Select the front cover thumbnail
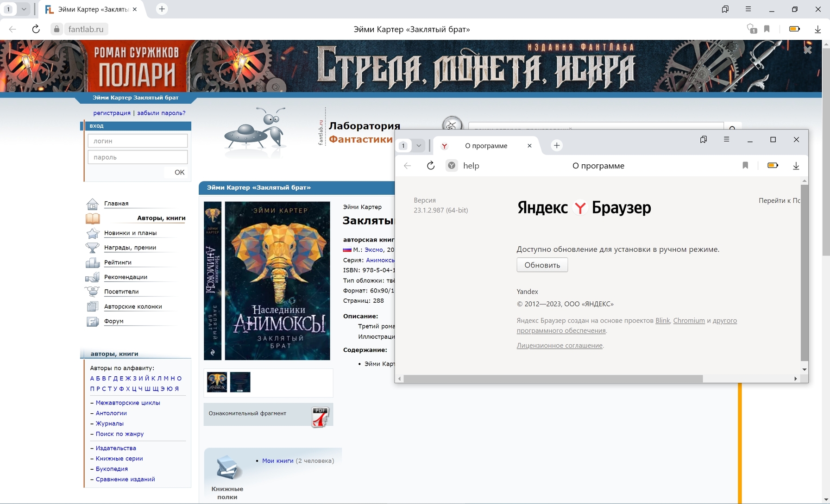830x504 pixels. tap(217, 382)
